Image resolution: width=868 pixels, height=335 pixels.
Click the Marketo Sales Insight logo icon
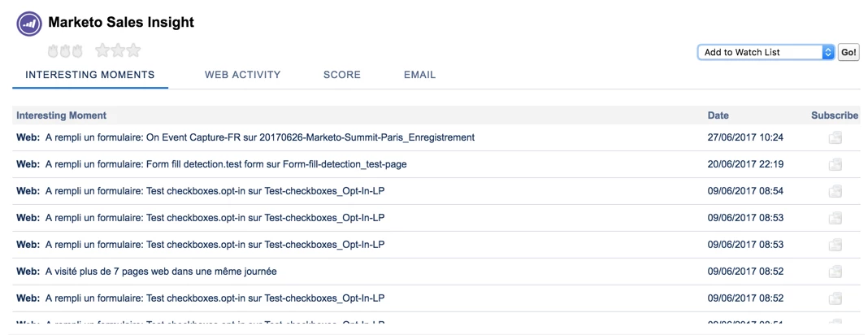pyautogui.click(x=29, y=23)
